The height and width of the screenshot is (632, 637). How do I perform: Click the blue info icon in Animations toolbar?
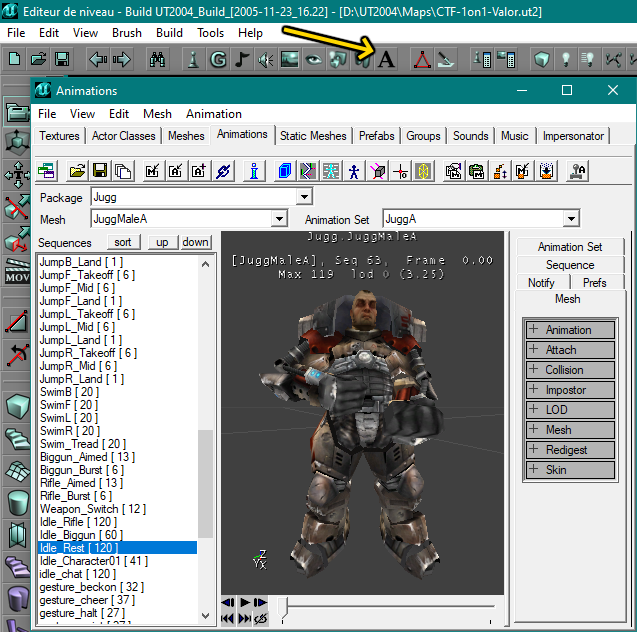pyautogui.click(x=254, y=171)
